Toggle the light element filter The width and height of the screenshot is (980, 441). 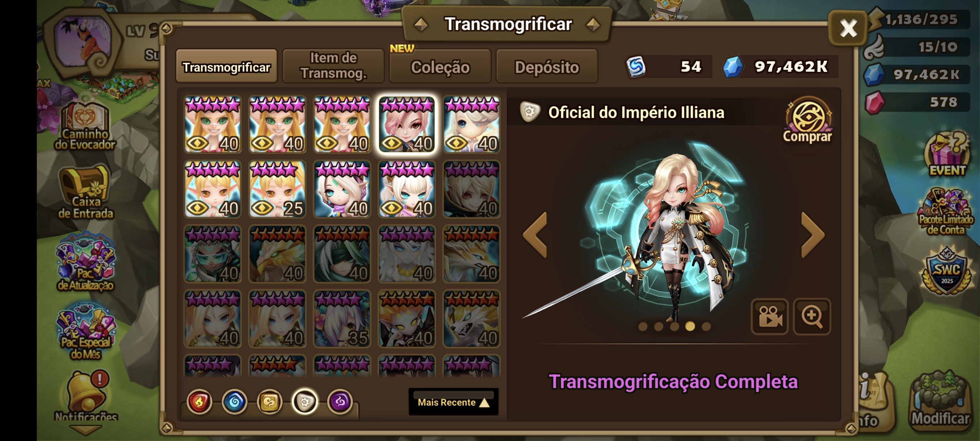point(305,402)
